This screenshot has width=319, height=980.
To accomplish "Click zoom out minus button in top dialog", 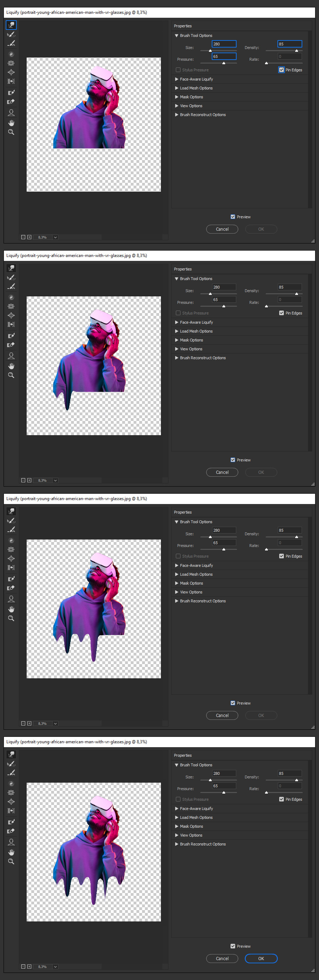I will tap(23, 237).
